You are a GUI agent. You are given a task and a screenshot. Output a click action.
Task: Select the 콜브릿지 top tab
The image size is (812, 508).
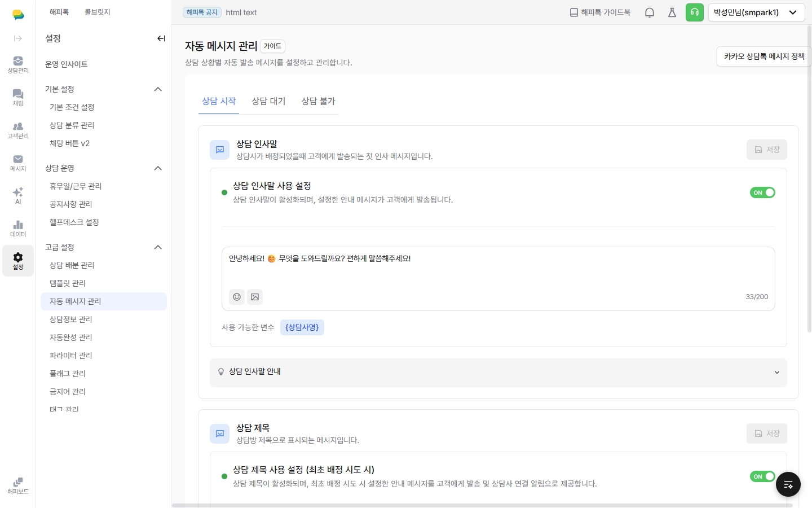pos(98,12)
